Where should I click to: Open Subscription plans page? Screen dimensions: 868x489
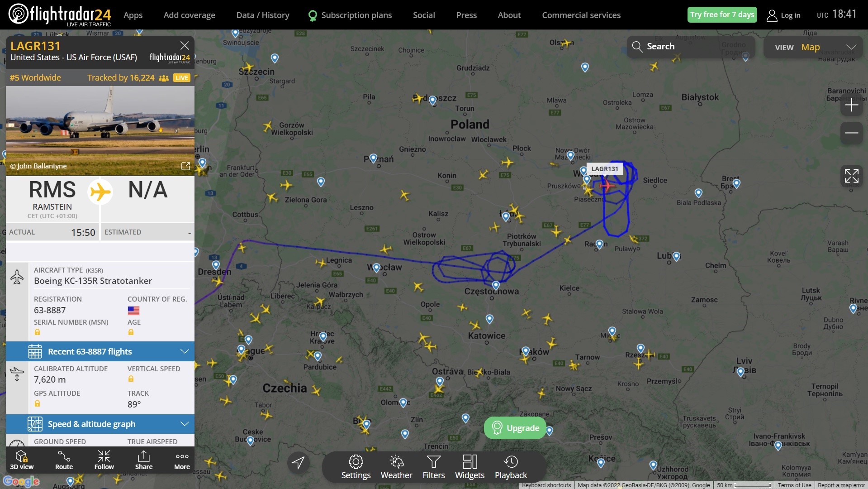click(350, 15)
